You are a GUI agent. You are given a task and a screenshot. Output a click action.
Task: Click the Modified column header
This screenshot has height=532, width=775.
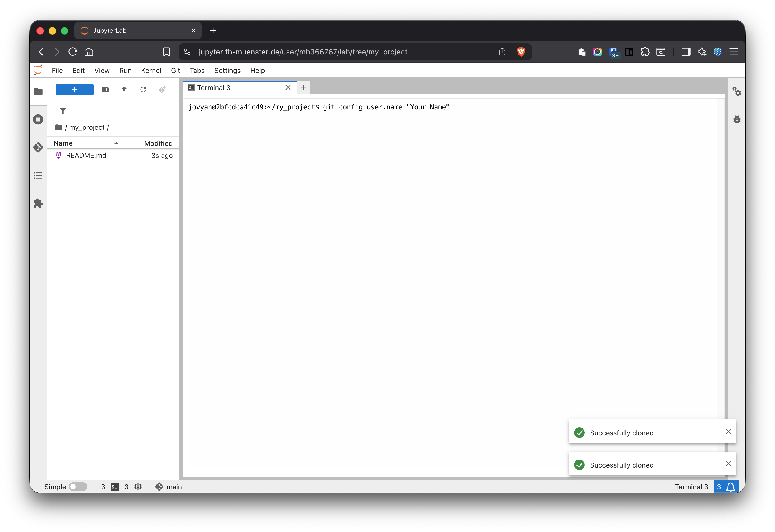[x=158, y=143]
